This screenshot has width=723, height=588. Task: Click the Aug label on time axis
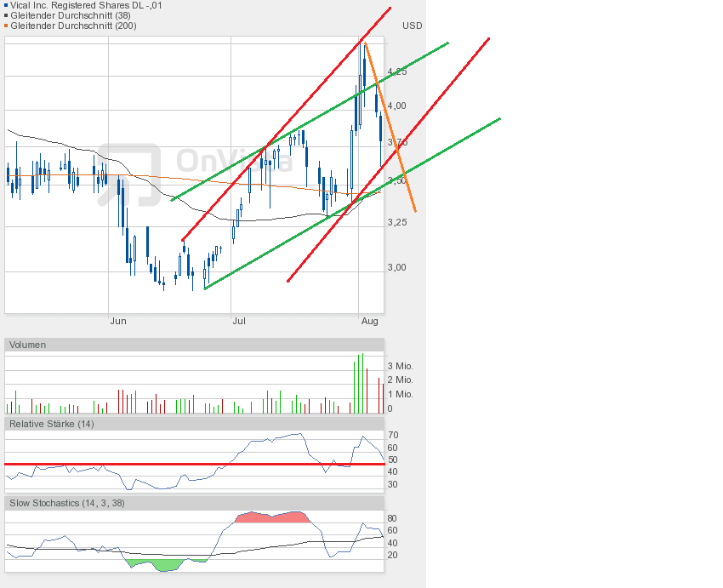(369, 321)
